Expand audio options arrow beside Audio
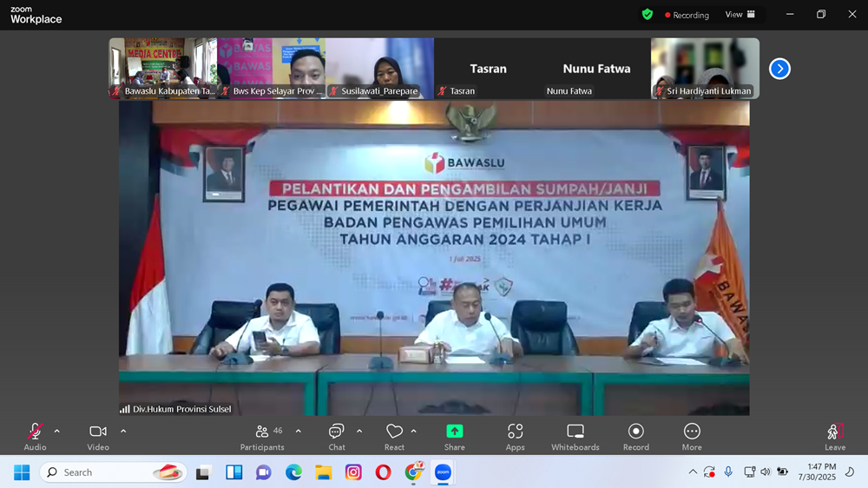Screen dimensions: 868x488 [56, 431]
